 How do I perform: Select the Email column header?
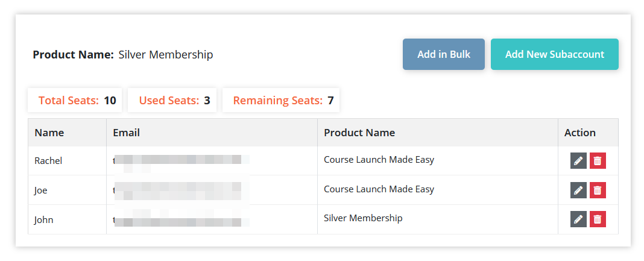127,133
